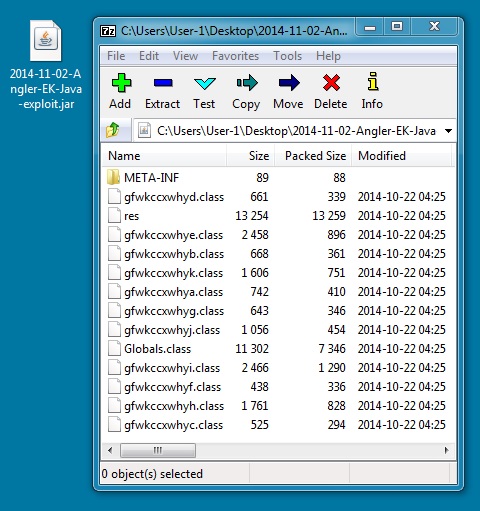
Task: Open the File menu
Action: click(x=116, y=56)
